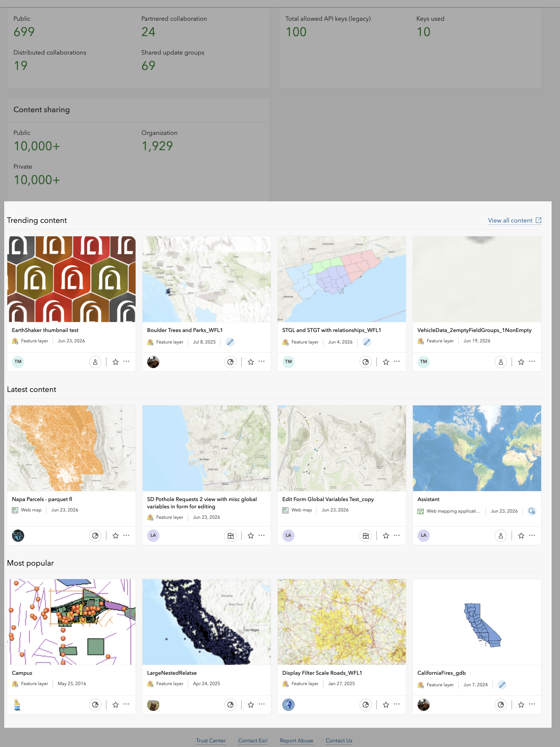The image size is (560, 747).
Task: Click the badge icon beside Assistant date
Action: coord(532,511)
